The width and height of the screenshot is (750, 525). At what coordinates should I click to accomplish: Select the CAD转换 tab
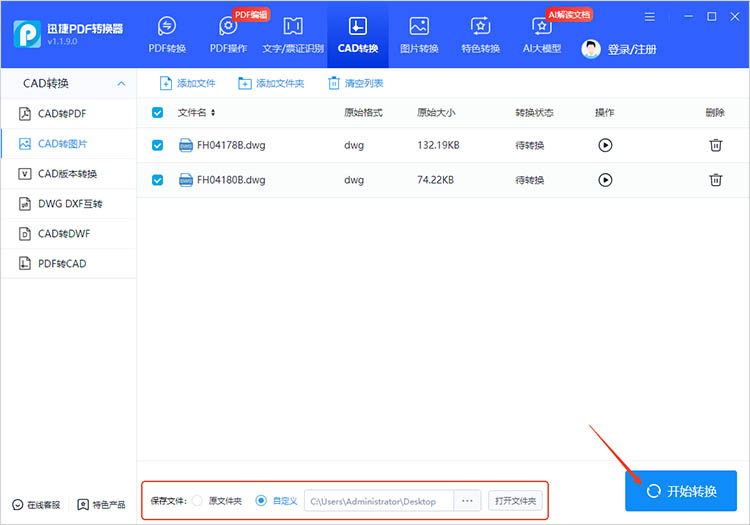point(358,34)
